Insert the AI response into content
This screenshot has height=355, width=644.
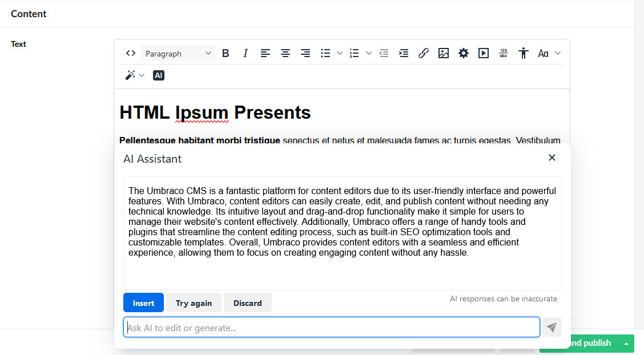tap(143, 303)
